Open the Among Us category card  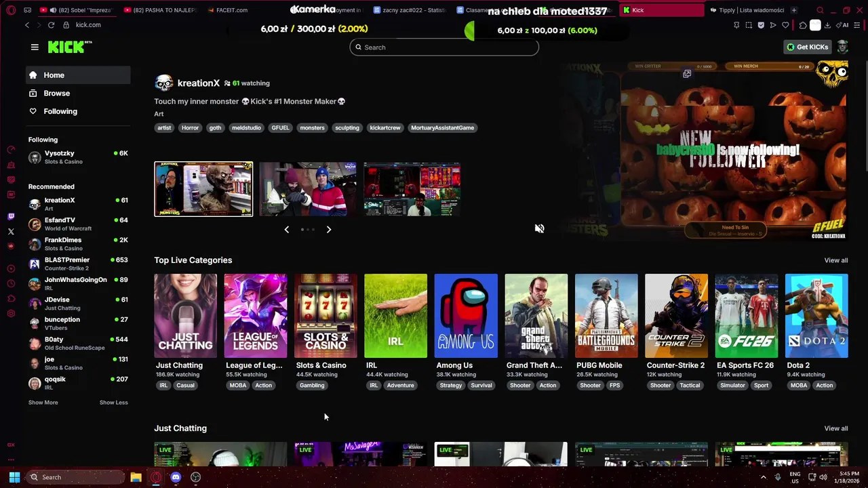pos(466,316)
